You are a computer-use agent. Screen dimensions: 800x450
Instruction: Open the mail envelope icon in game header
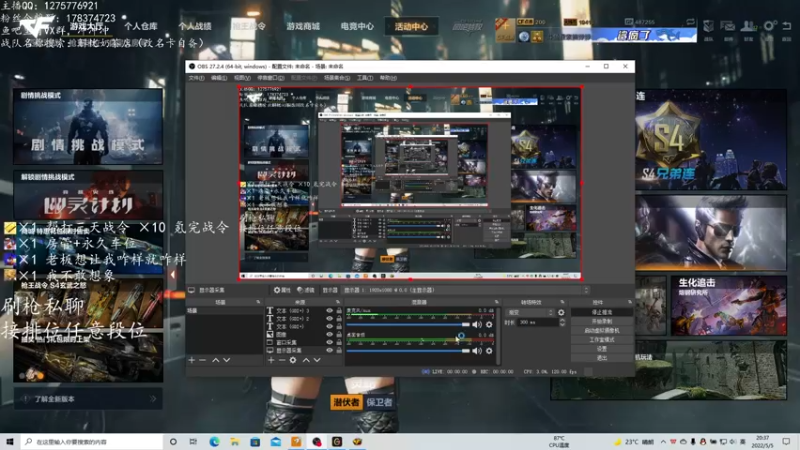[x=728, y=26]
